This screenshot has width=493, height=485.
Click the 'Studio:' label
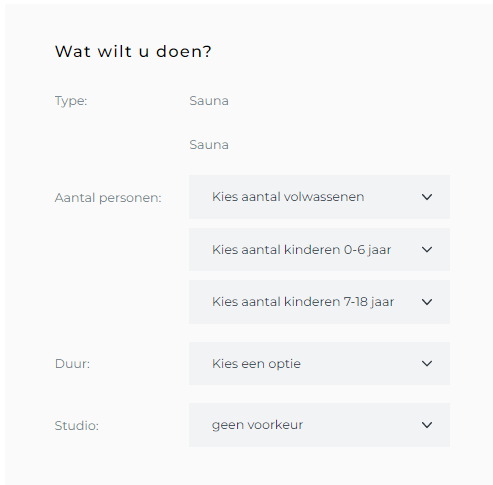click(x=77, y=426)
